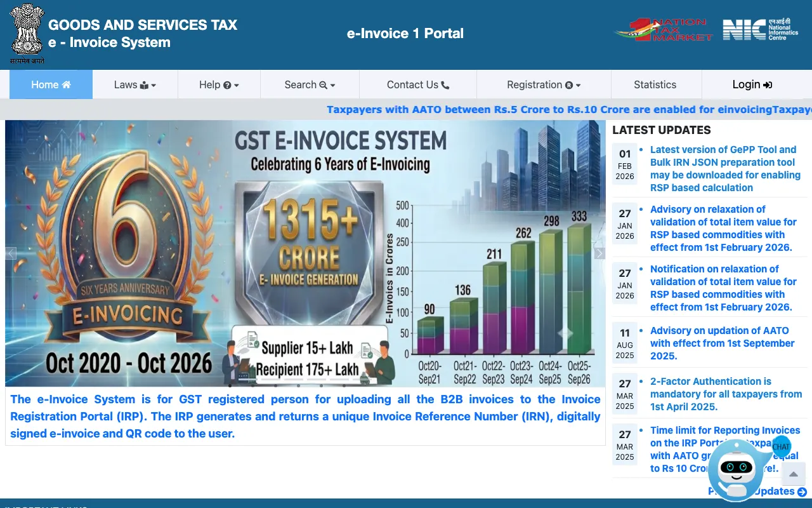Click the One Nation Tax Market logo
The height and width of the screenshot is (508, 812).
(x=664, y=30)
